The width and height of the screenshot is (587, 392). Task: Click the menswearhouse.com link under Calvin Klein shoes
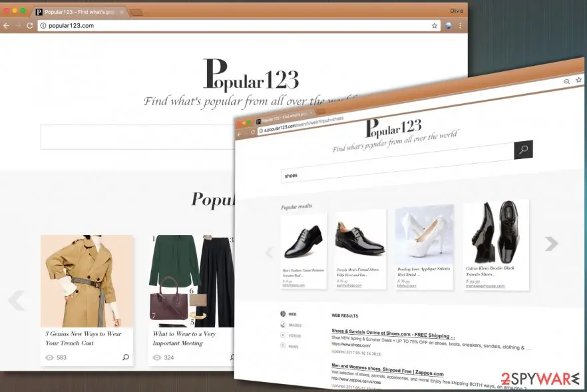[x=485, y=286]
